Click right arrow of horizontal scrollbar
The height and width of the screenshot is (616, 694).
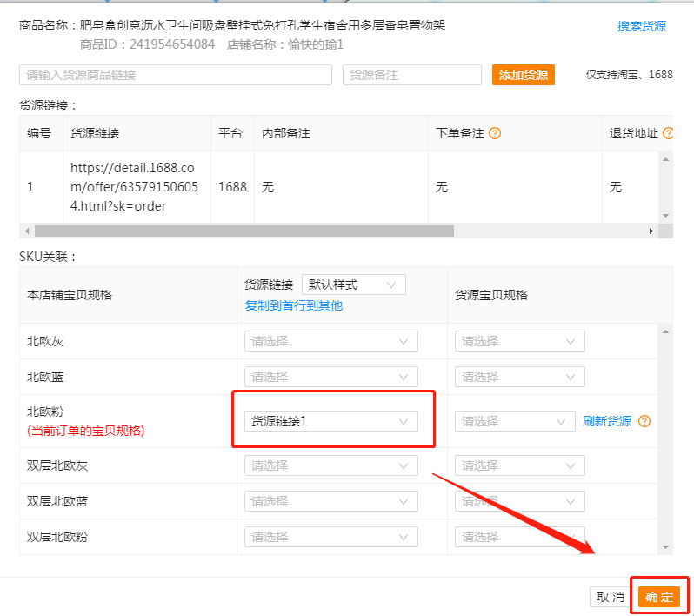tap(651, 231)
